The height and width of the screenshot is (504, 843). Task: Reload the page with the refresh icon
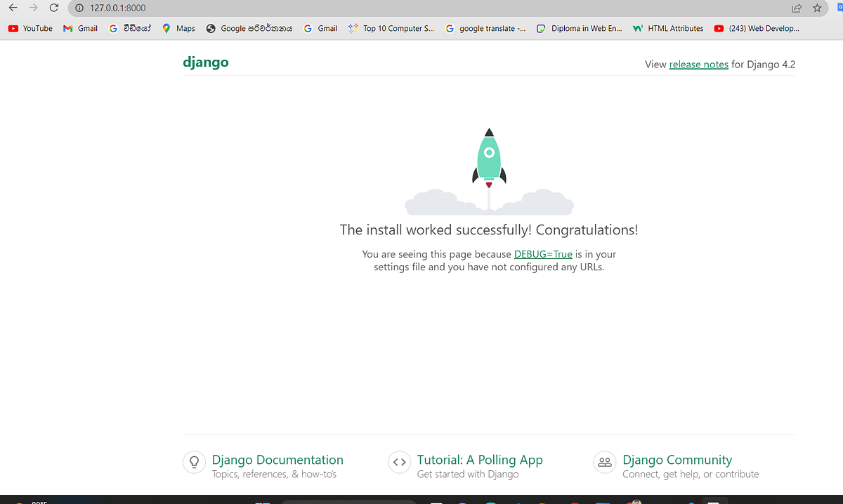pyautogui.click(x=54, y=8)
